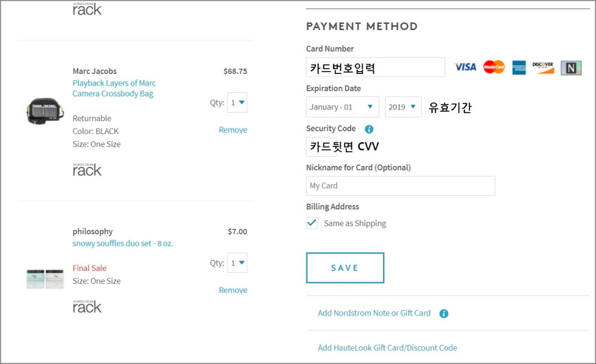Open Add HauteLook Gift Card/Discount Code
Screen dimensions: 596x364
[x=387, y=348]
